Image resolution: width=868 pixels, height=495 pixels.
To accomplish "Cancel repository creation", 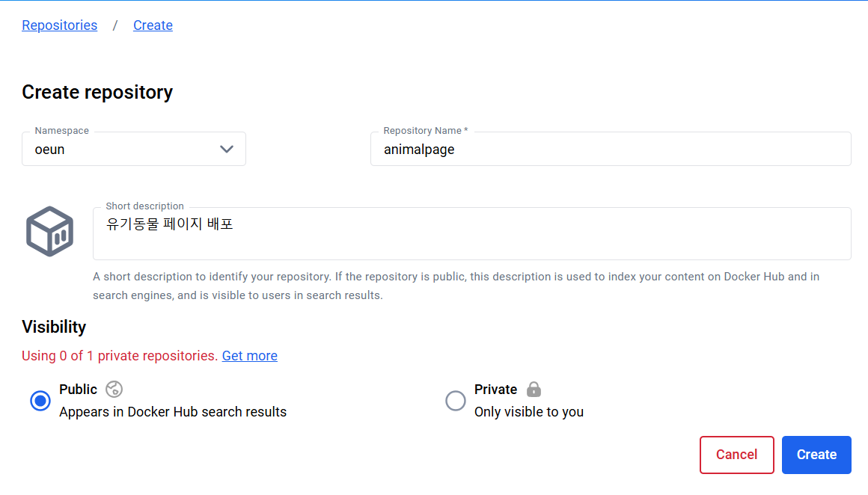I will click(737, 455).
